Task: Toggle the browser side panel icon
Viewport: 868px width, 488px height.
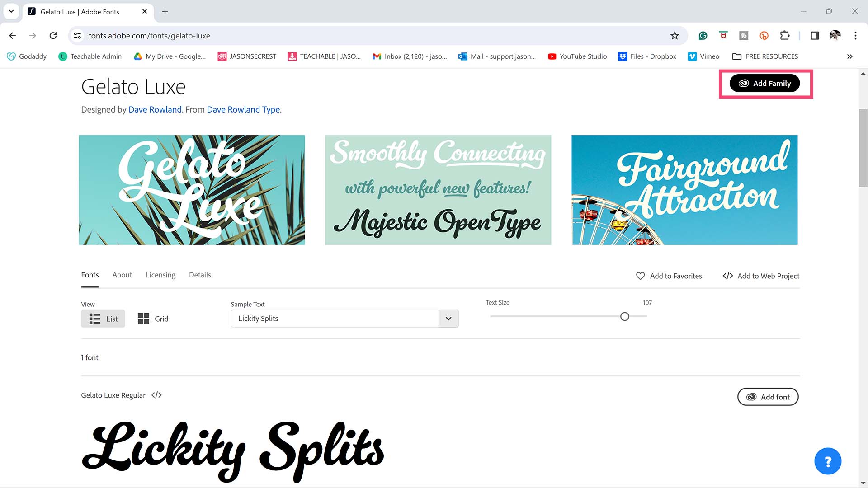Action: tap(815, 36)
